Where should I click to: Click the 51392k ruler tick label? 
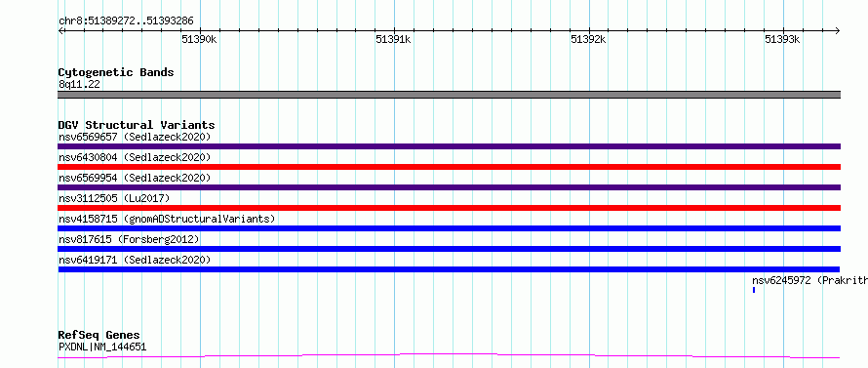tap(588, 40)
